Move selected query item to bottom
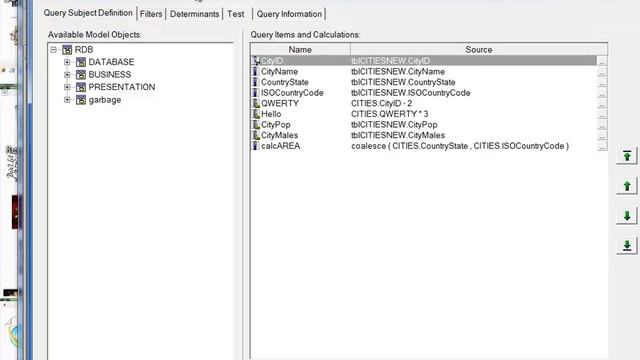 pos(627,246)
